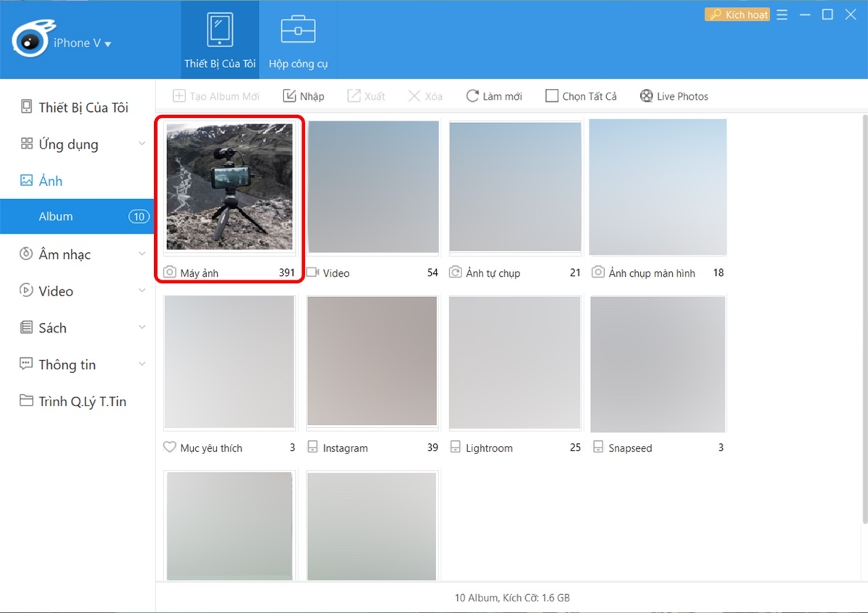Click the Kích hoạt activation button
This screenshot has width=868, height=613.
coord(737,14)
